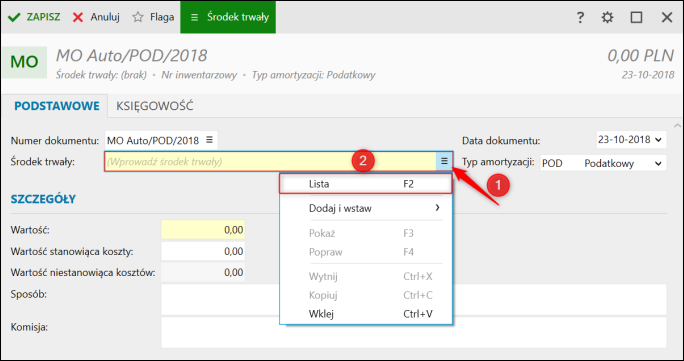
Task: Click the Numer dokumentu field
Action: [161, 140]
